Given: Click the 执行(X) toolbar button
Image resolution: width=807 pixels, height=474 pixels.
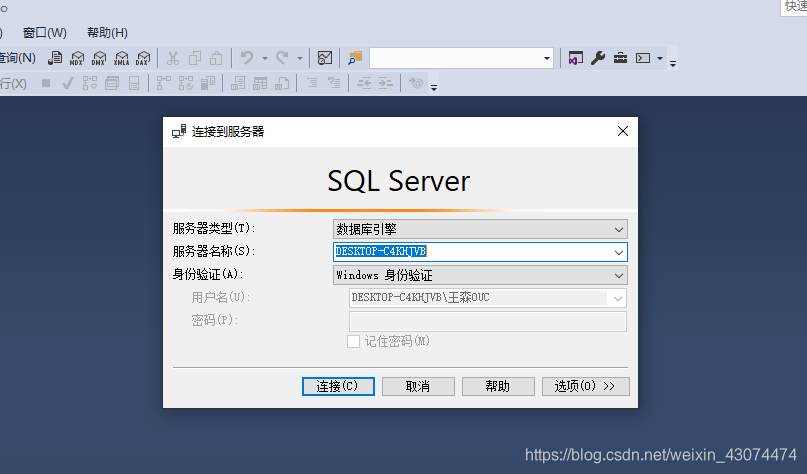Looking at the screenshot, I should tap(13, 83).
